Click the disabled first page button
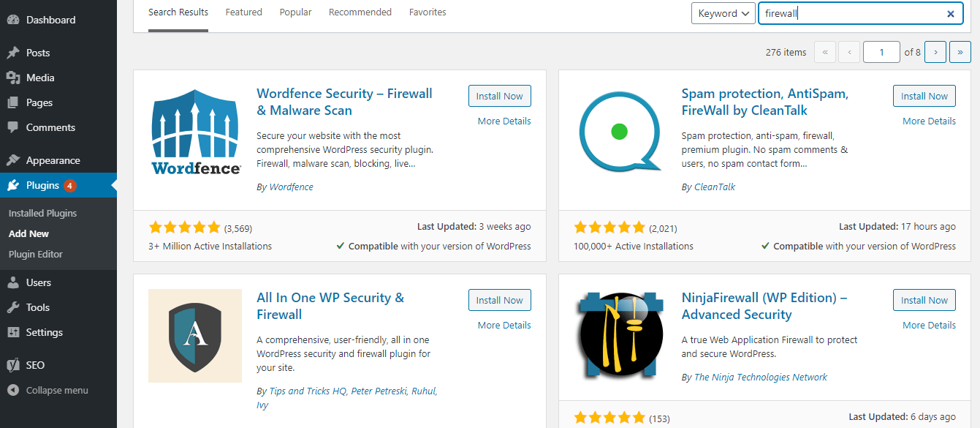This screenshot has width=980, height=428. 825,52
